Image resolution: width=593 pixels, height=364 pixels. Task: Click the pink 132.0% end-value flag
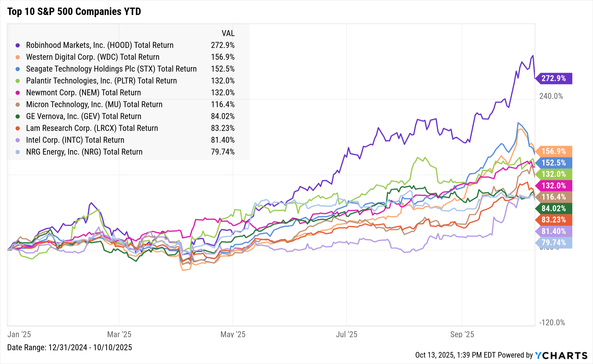554,186
